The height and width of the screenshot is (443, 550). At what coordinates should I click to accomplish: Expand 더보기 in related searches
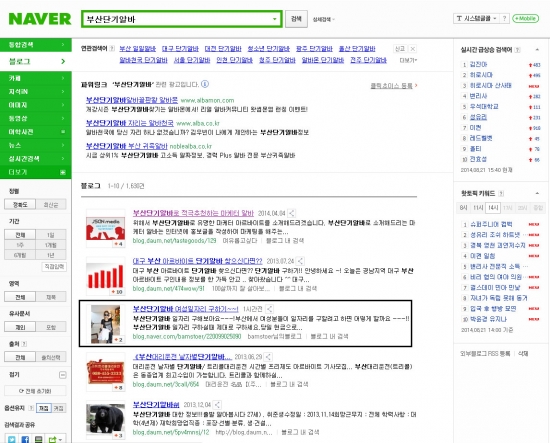click(408, 60)
